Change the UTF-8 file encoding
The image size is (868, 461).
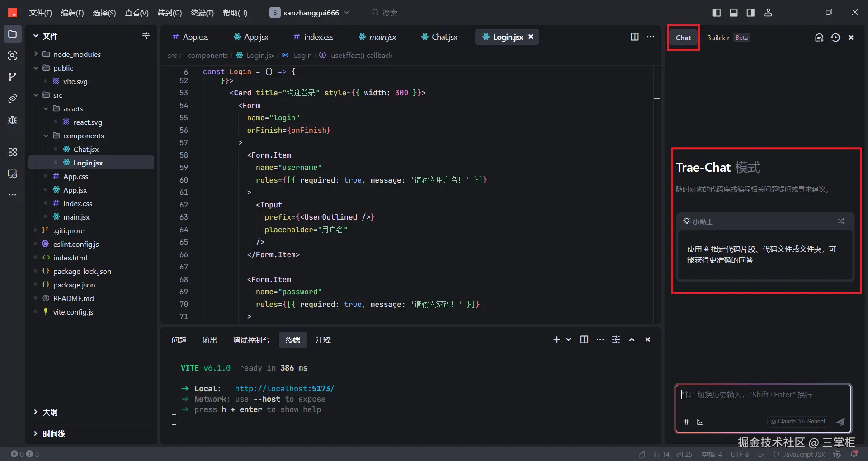tap(740, 454)
